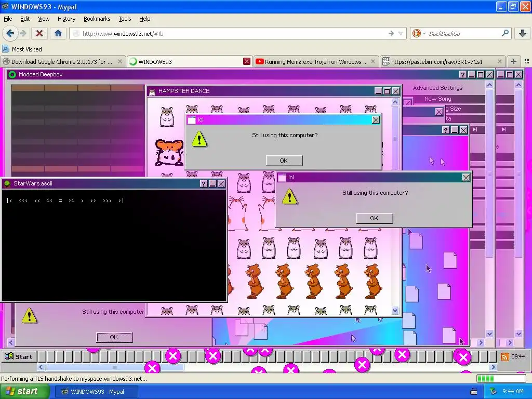Click play > in StarWars.ascii
The image size is (532, 399).
[82, 201]
